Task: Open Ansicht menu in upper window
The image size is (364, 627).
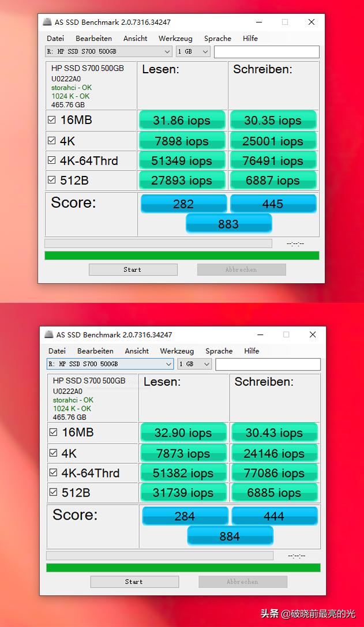Action: click(x=135, y=39)
